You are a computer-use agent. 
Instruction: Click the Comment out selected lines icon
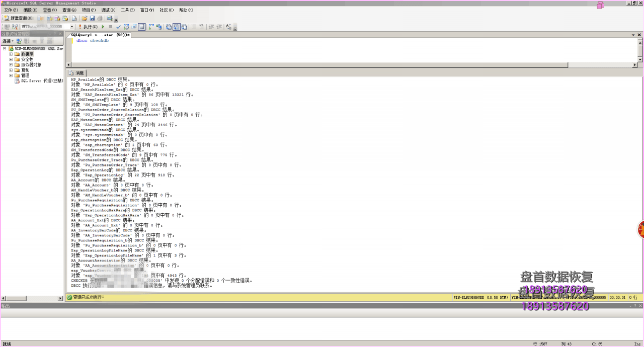point(194,27)
